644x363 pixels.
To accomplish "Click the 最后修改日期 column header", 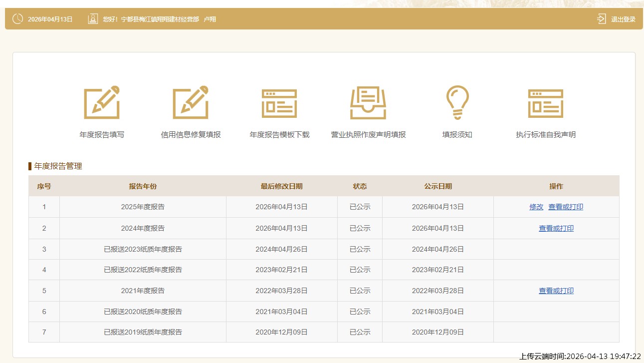I will click(281, 186).
